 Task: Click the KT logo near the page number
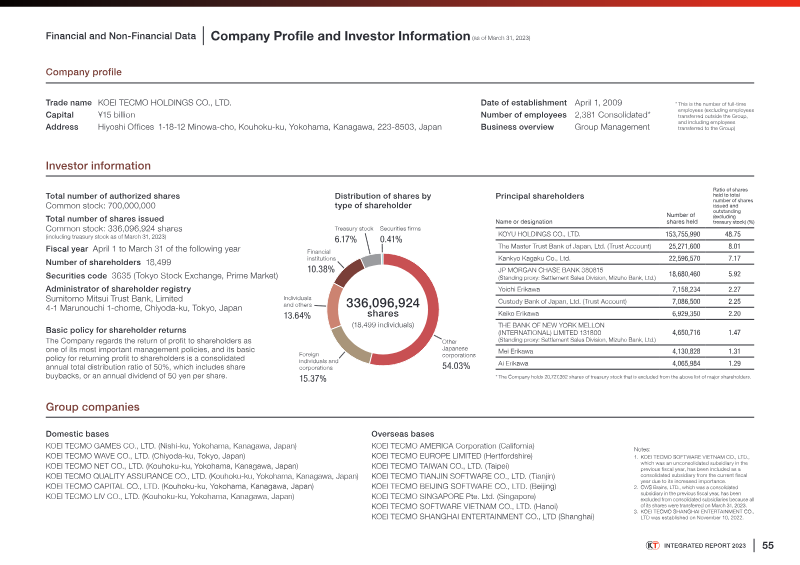653,546
